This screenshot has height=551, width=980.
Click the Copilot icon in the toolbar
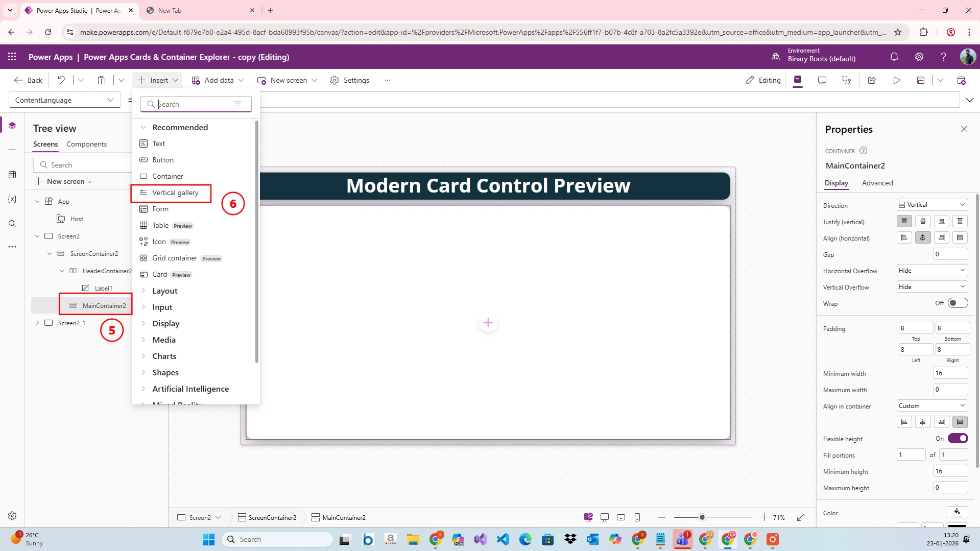tap(798, 80)
